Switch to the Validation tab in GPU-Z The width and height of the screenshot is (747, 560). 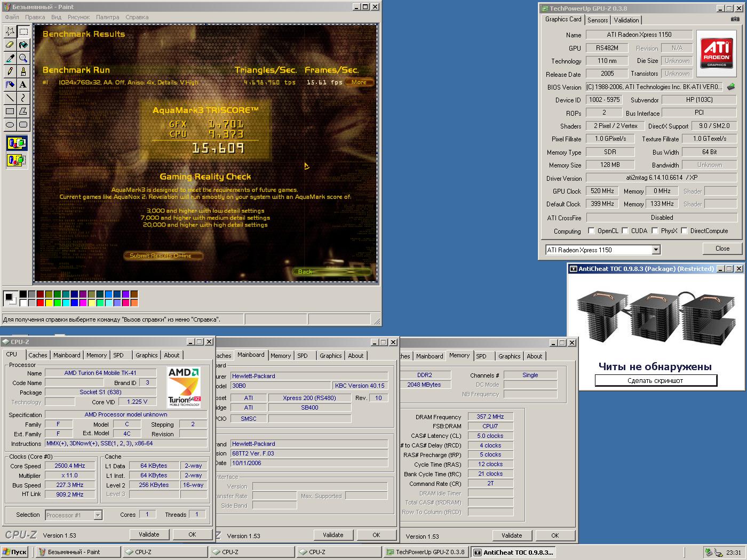(626, 20)
